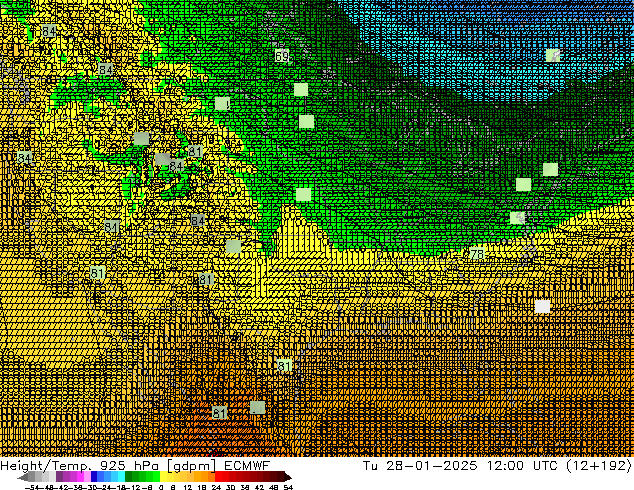Image resolution: width=634 pixels, height=490 pixels.
Task: Click the date text "Tu 28-01-2025 12:00 UTC (12+192)"
Action: click(497, 466)
